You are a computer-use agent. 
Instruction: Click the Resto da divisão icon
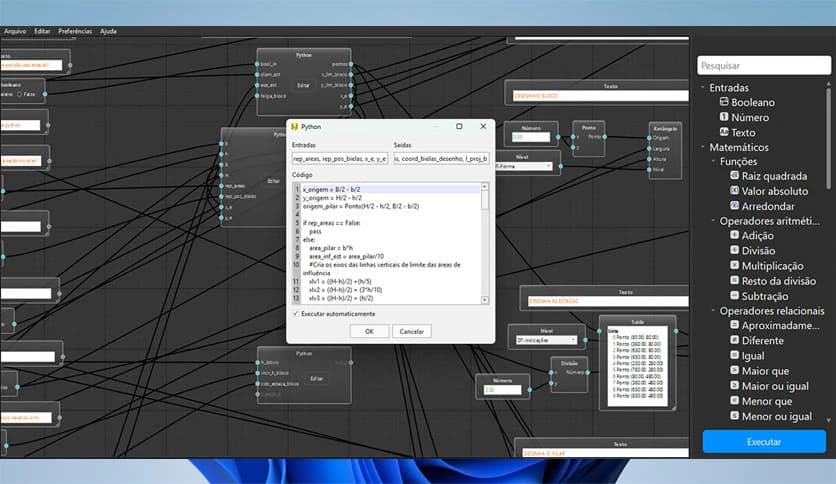click(x=734, y=280)
